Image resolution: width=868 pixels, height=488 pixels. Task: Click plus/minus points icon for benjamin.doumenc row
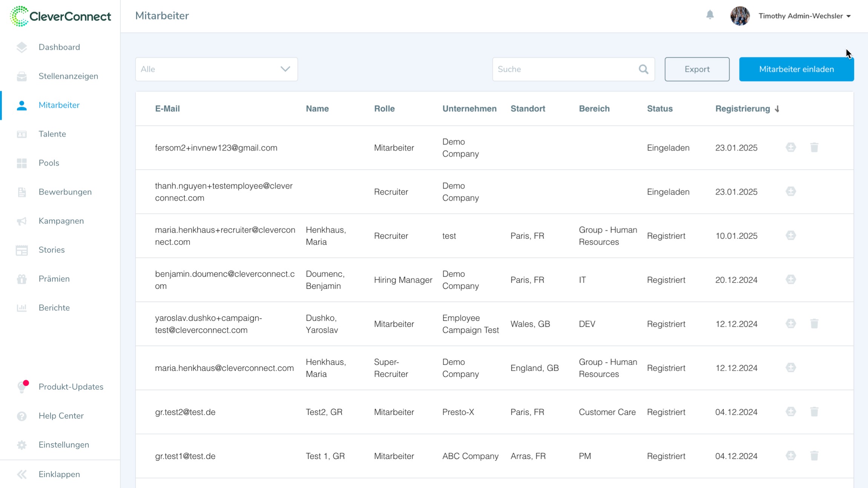791,279
